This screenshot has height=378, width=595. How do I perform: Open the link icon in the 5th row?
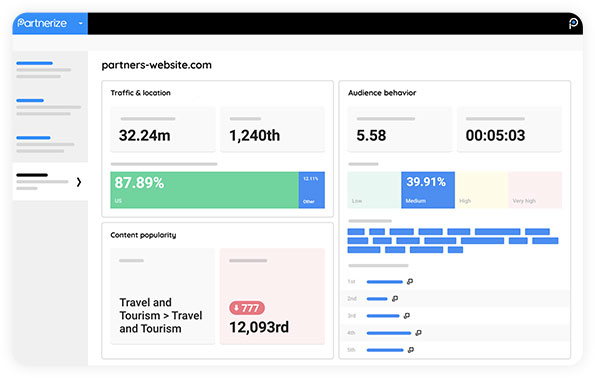pos(411,350)
